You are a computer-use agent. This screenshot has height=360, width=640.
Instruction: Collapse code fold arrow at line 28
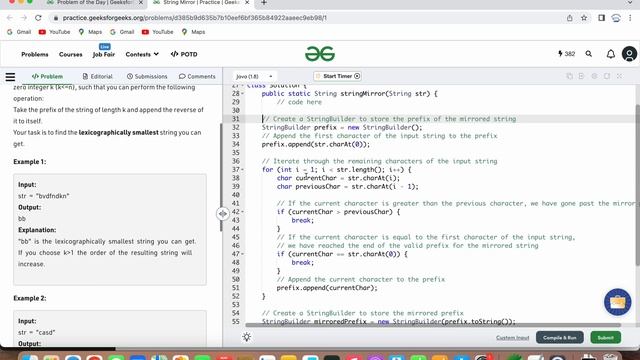click(242, 94)
